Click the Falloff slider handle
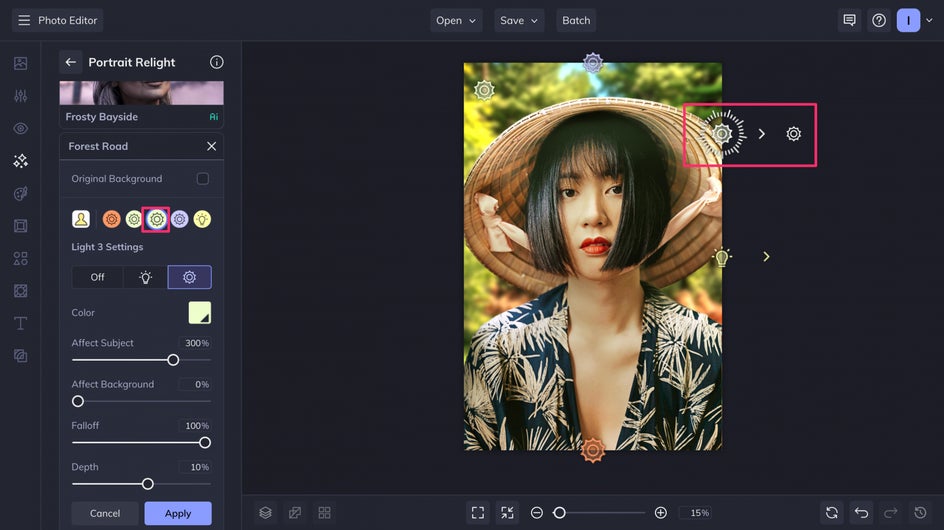The image size is (944, 530). point(205,443)
